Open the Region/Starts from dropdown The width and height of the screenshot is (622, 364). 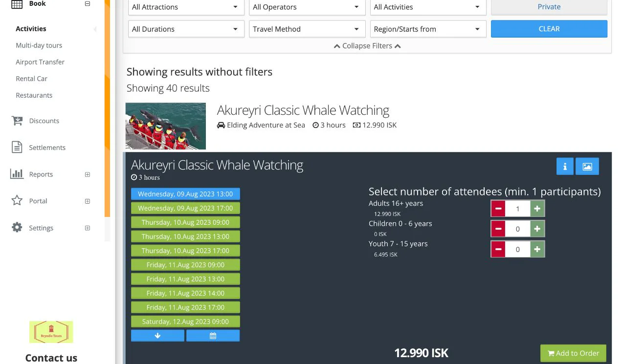428,29
